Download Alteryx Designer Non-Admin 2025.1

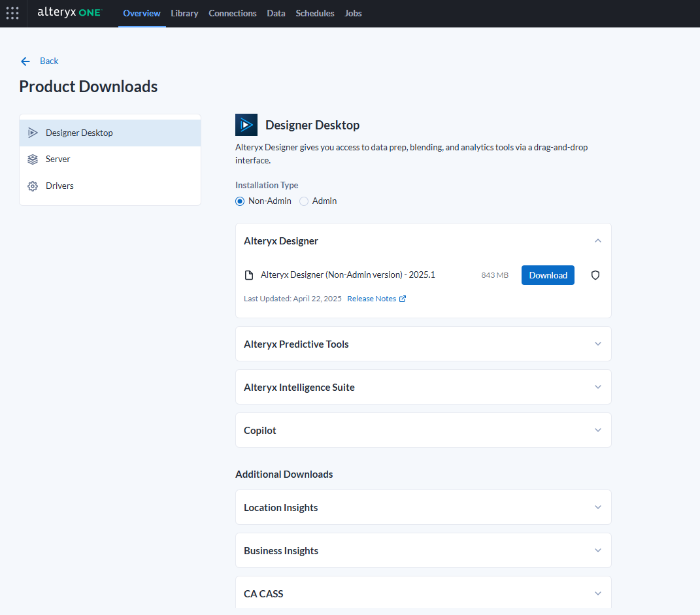[x=548, y=275]
